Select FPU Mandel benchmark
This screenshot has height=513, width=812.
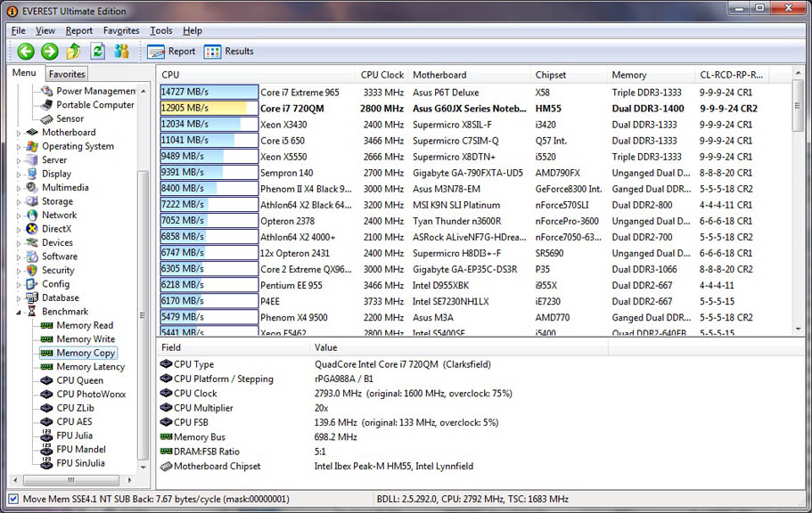click(81, 450)
